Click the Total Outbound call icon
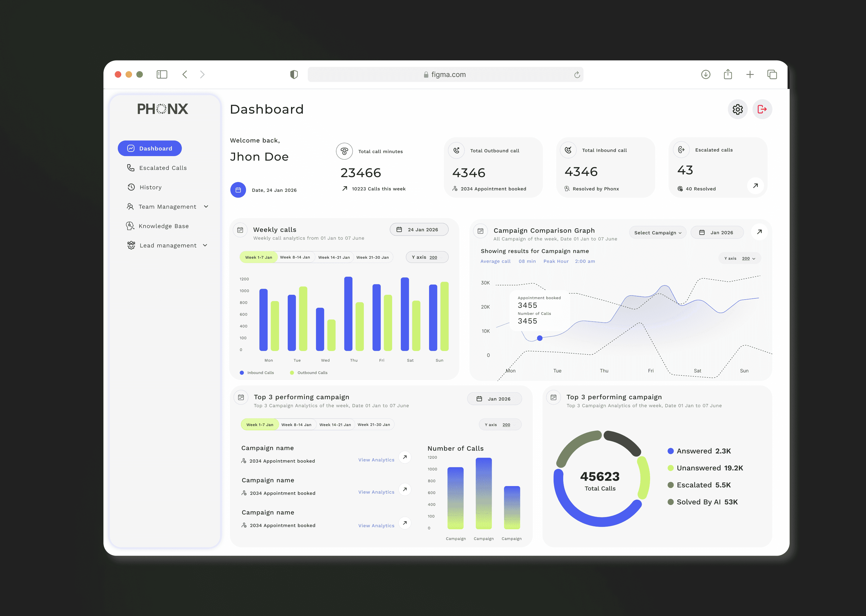The width and height of the screenshot is (866, 616). [456, 151]
